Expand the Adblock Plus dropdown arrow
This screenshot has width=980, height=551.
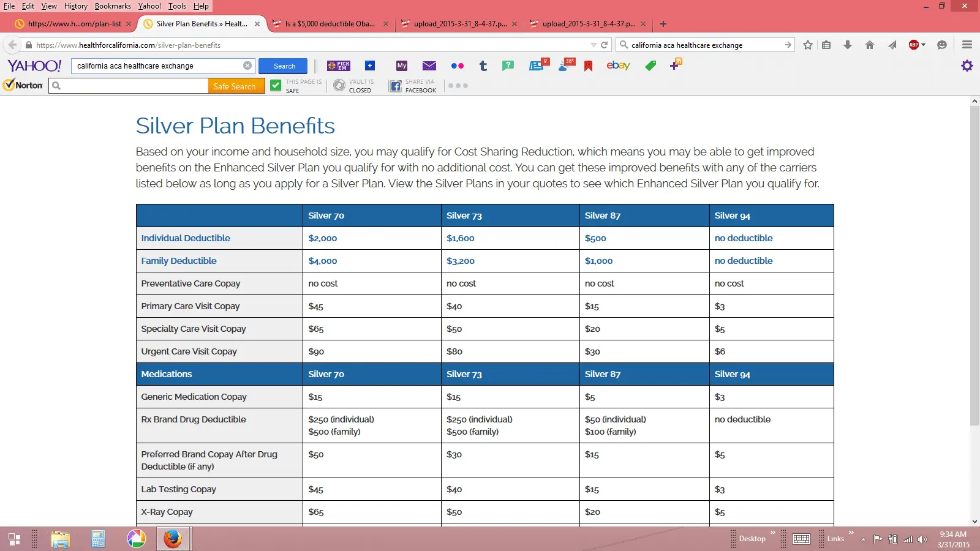(x=923, y=45)
